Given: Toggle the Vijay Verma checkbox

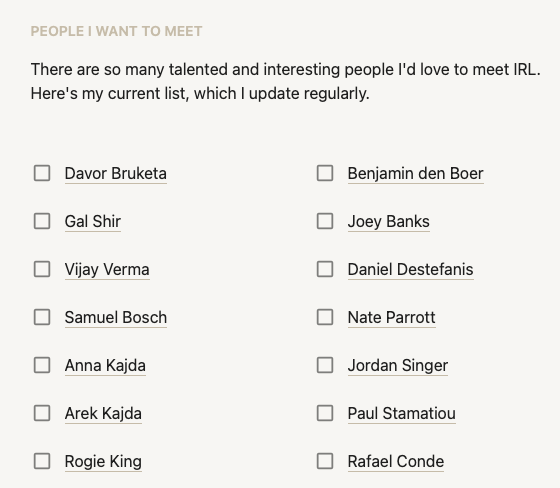Looking at the screenshot, I should click(x=42, y=269).
